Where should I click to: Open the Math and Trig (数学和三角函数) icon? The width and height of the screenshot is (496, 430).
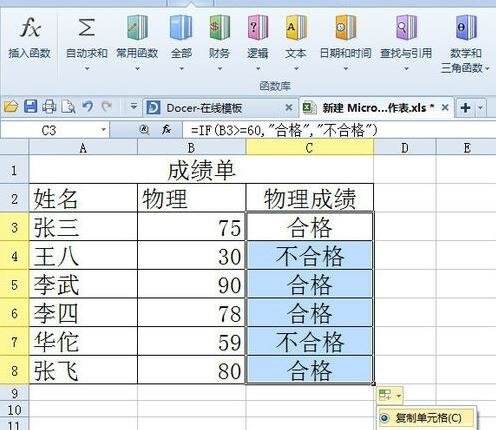coord(466,27)
